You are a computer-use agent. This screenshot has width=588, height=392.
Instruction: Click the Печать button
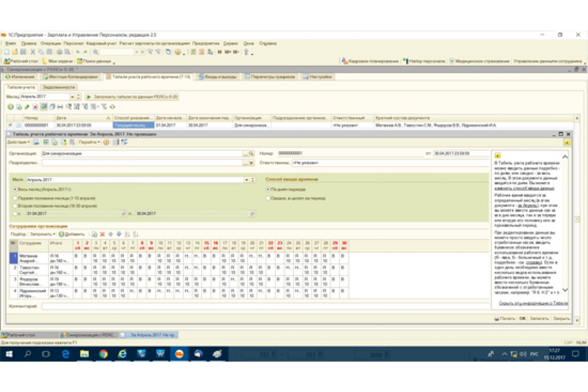505,318
